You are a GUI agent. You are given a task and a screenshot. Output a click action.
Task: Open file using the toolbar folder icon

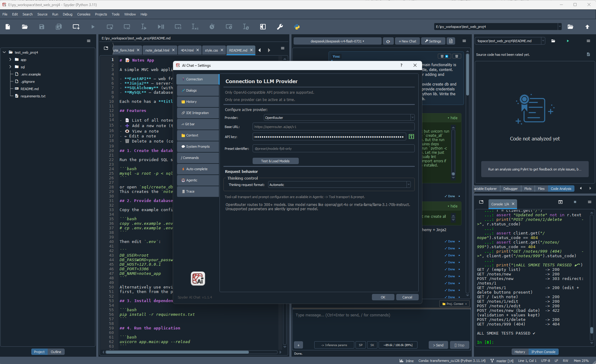25,27
